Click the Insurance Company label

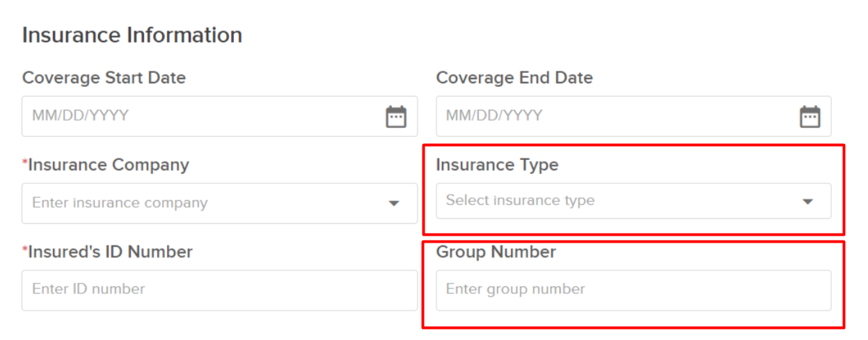[x=109, y=165]
